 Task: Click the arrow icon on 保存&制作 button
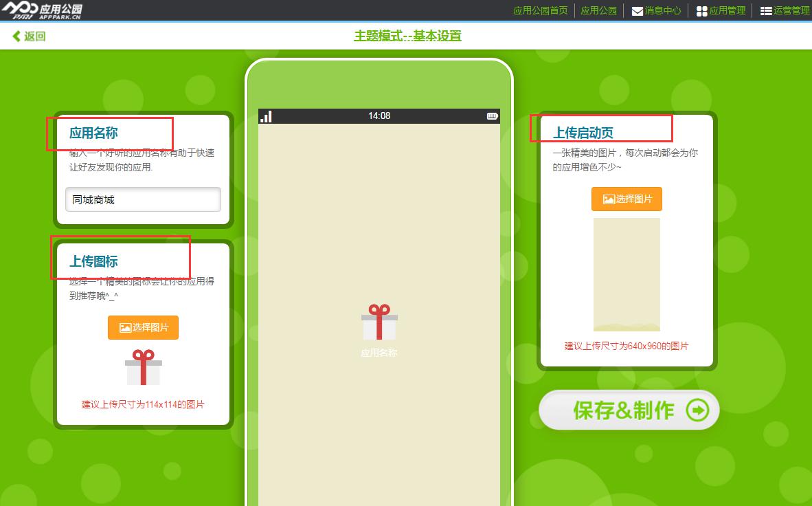click(x=697, y=410)
